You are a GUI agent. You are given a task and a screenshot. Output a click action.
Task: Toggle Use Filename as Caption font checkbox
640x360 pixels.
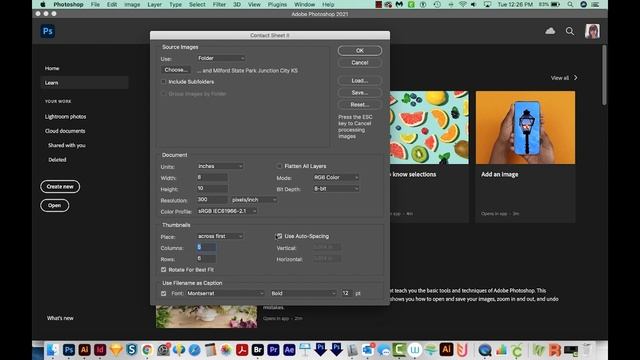[164, 293]
